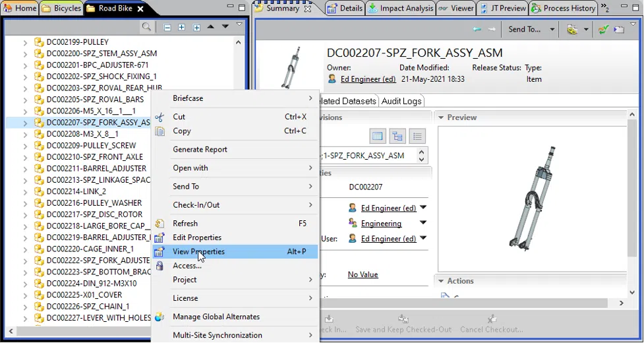The image size is (644, 343).
Task: Click the Copy icon in context menu
Action: point(160,131)
